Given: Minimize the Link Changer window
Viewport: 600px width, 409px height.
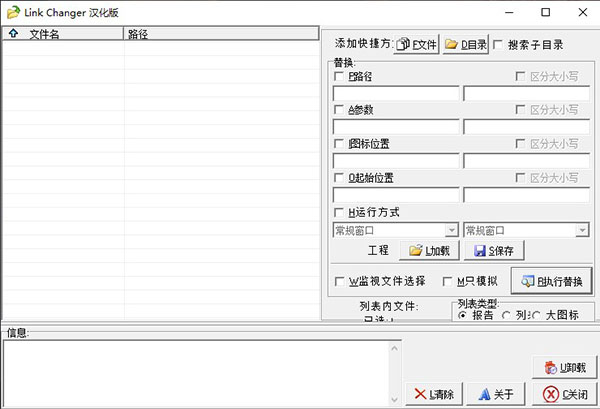Looking at the screenshot, I should [x=509, y=12].
